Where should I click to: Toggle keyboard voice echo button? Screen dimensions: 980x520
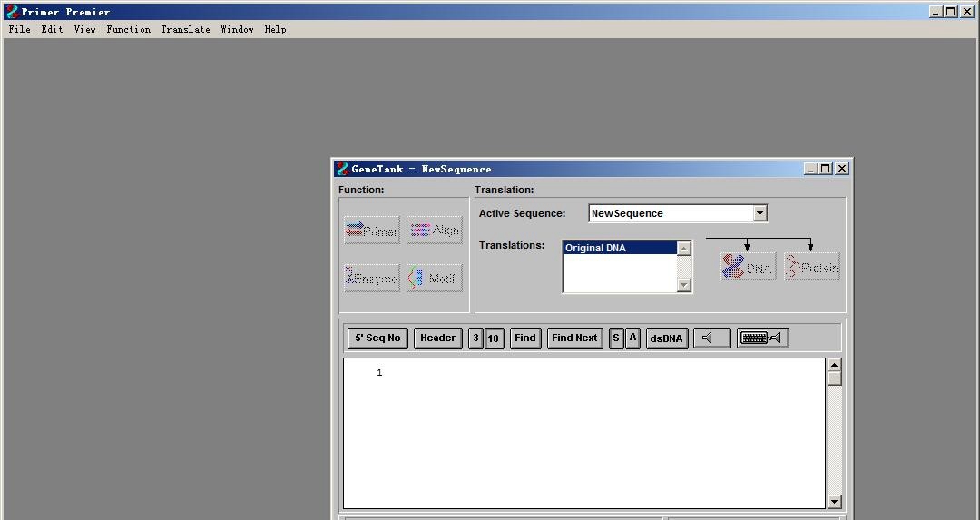(x=762, y=338)
